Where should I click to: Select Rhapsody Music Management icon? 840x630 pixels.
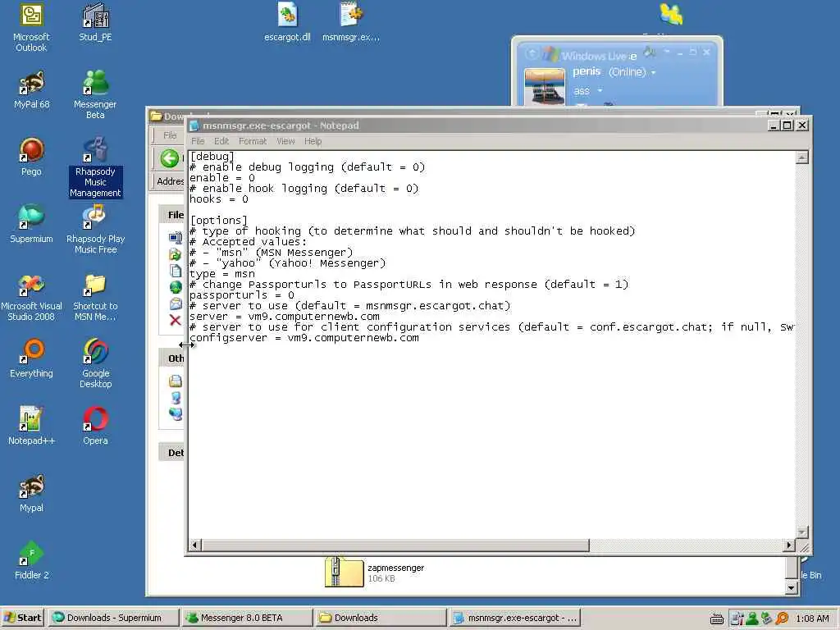pos(95,167)
